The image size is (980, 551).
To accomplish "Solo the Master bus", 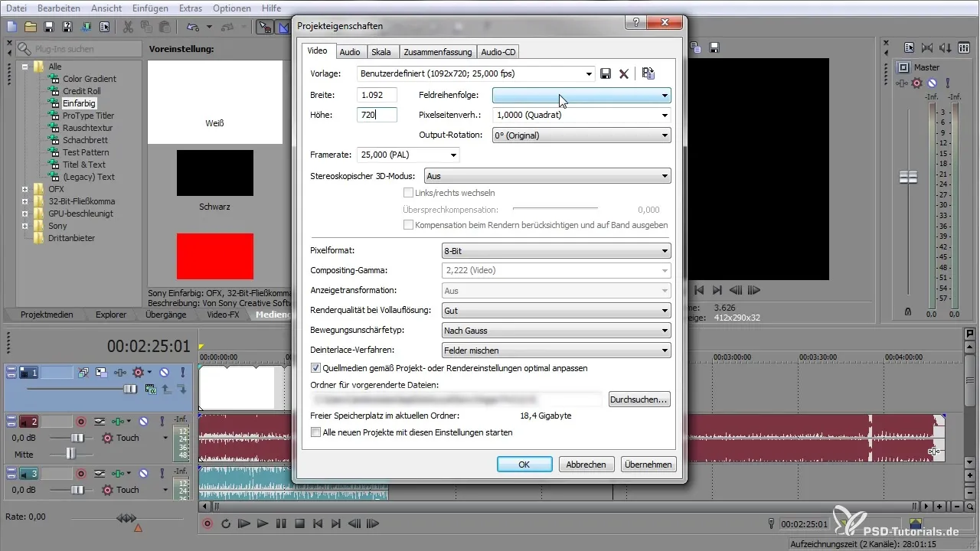I will [x=947, y=83].
